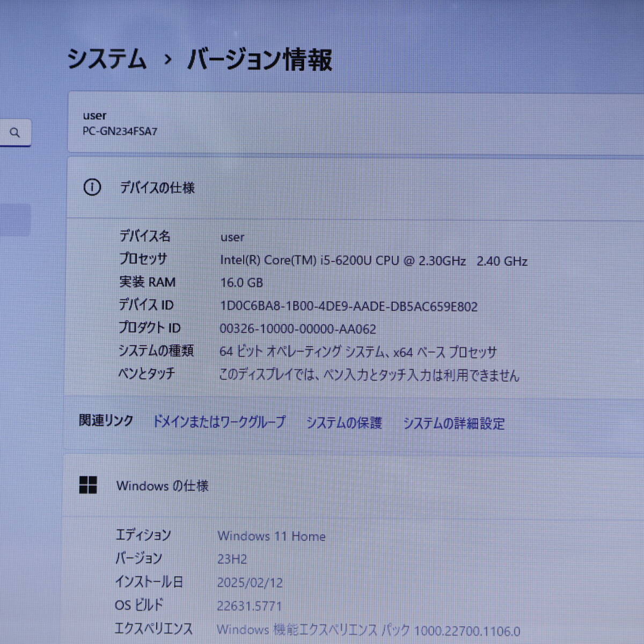Click the Windows logo icon beside Windows の仕様
644x644 pixels.
pyautogui.click(x=88, y=485)
